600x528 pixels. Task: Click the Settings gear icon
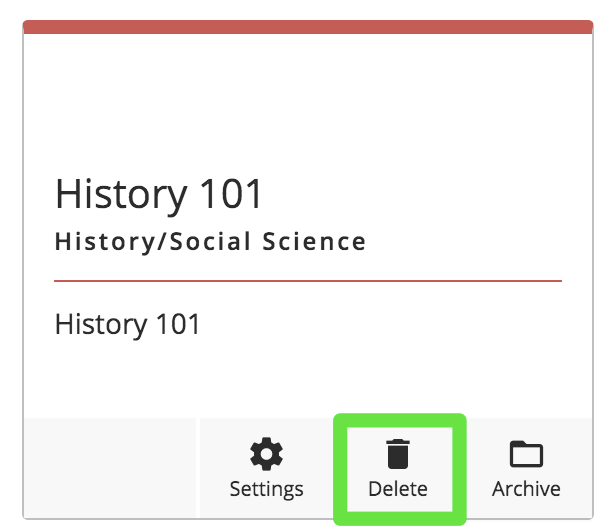[266, 455]
